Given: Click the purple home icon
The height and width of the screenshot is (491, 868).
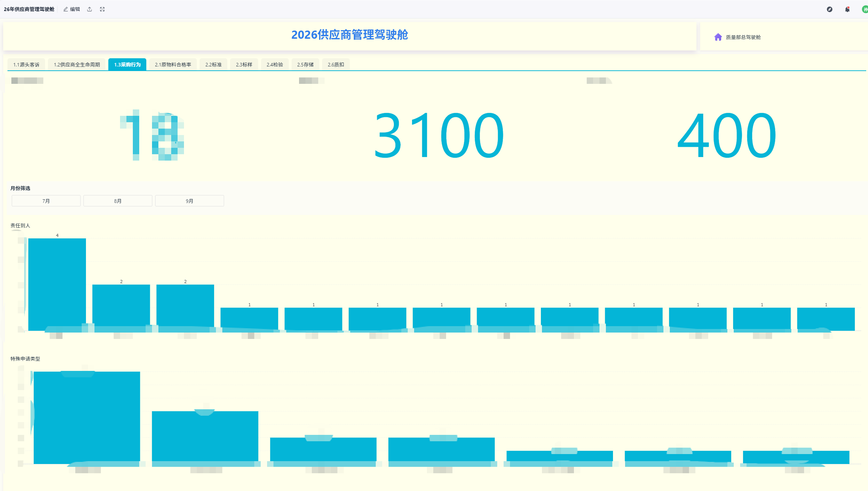Looking at the screenshot, I should [x=718, y=37].
